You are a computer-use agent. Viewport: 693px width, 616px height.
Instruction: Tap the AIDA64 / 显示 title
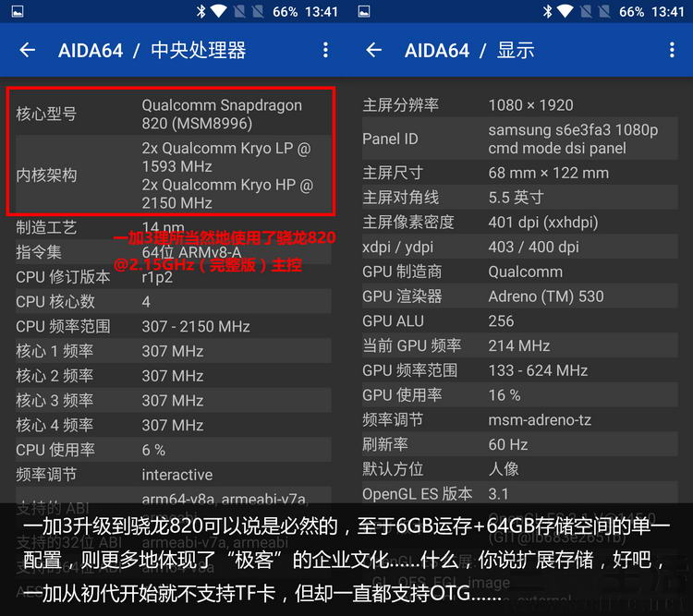(469, 51)
